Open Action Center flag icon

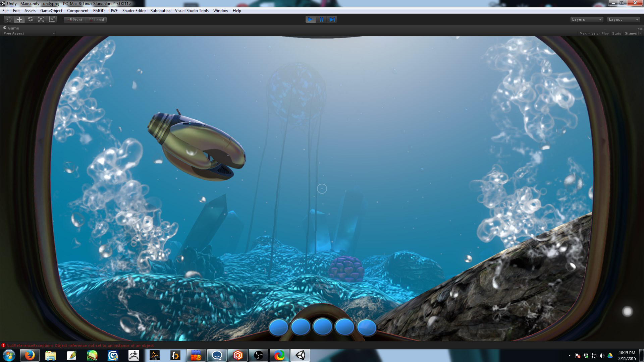[x=578, y=356]
